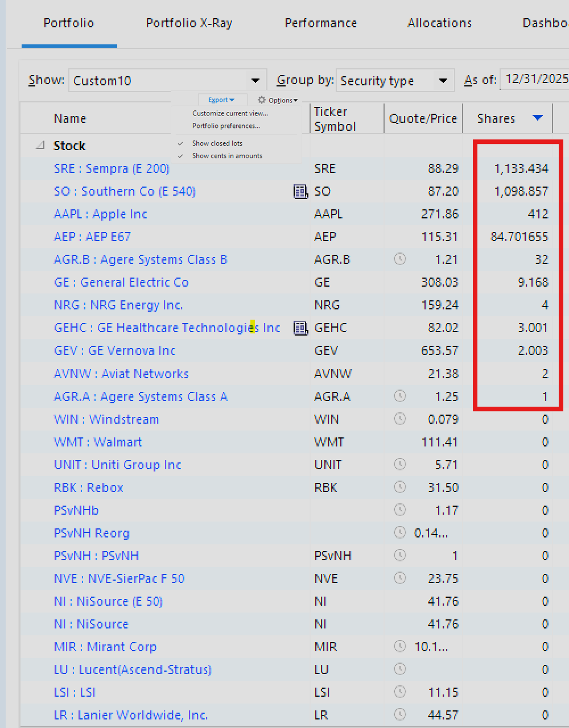Screen dimensions: 569x728
Task: Open the GEV : GE Vernova Inc link
Action: [x=115, y=351]
